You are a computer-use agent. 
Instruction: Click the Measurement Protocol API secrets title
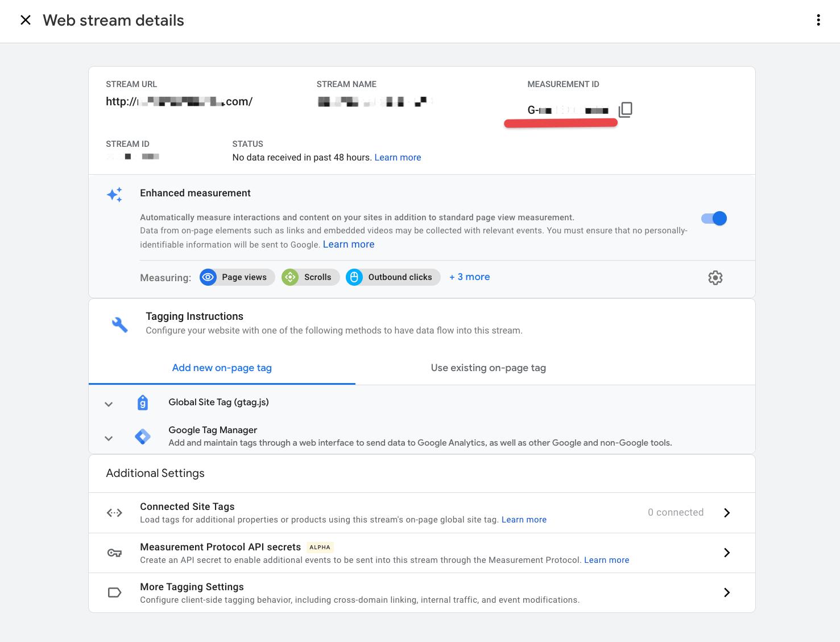[220, 547]
